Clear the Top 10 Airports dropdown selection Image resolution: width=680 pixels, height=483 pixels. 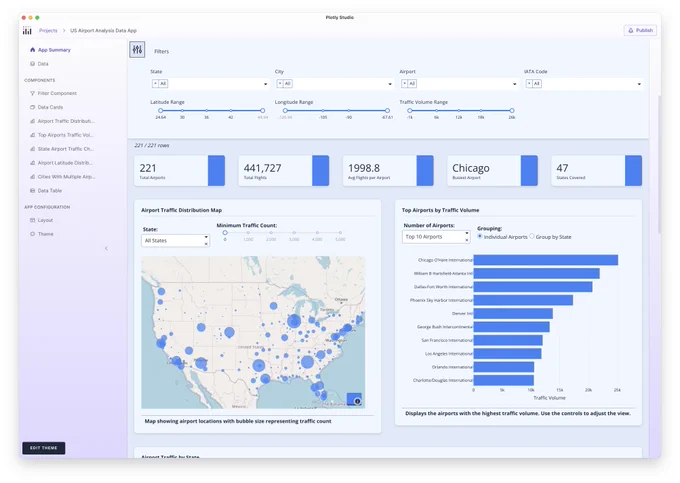coord(467,240)
